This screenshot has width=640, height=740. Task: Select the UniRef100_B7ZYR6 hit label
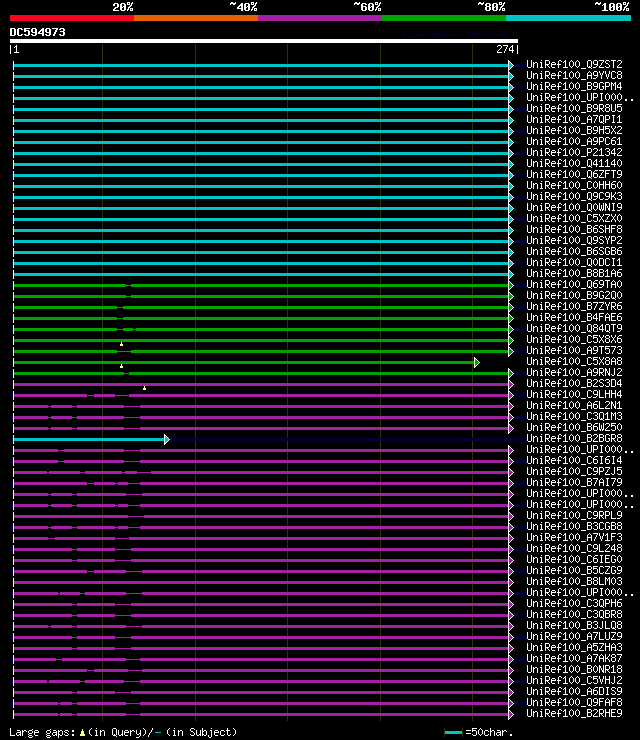click(x=574, y=306)
